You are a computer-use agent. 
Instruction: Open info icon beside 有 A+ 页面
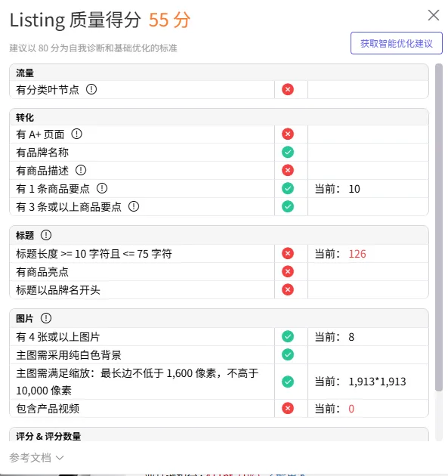pyautogui.click(x=76, y=134)
